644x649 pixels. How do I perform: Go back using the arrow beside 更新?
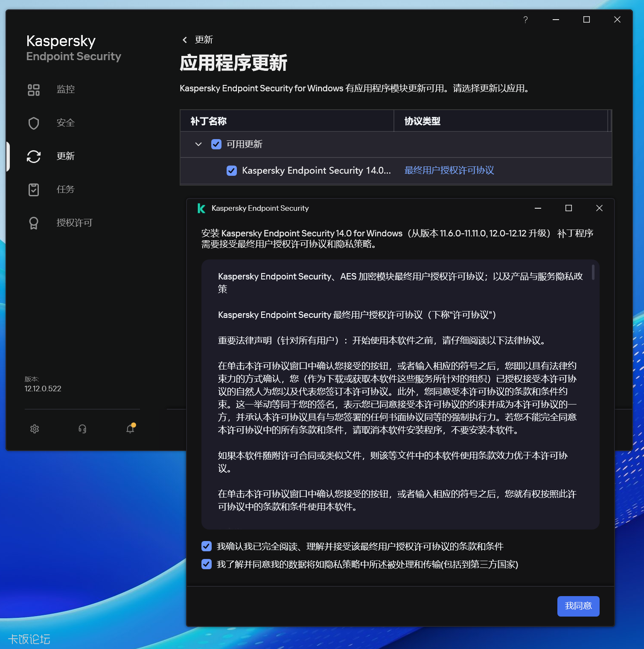(x=185, y=40)
